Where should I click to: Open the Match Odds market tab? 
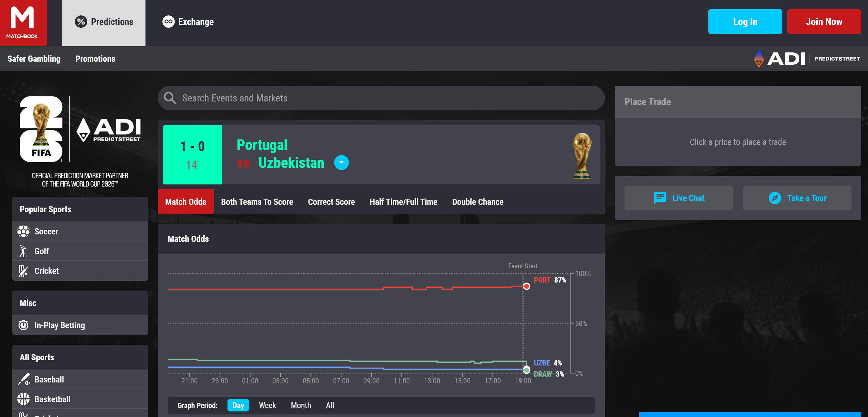point(186,202)
